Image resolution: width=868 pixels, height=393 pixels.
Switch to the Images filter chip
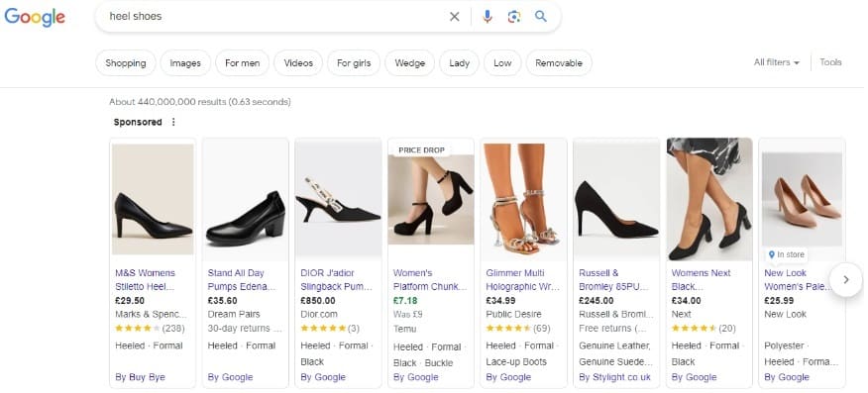[185, 63]
